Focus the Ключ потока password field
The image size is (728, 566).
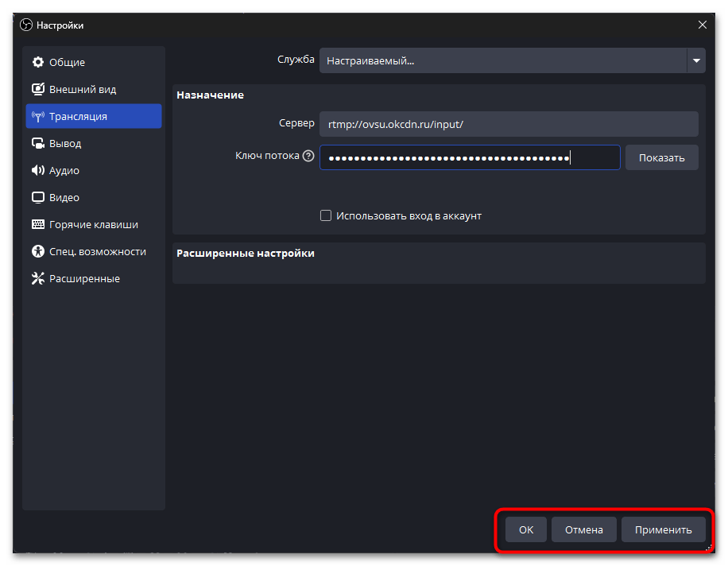click(x=469, y=157)
